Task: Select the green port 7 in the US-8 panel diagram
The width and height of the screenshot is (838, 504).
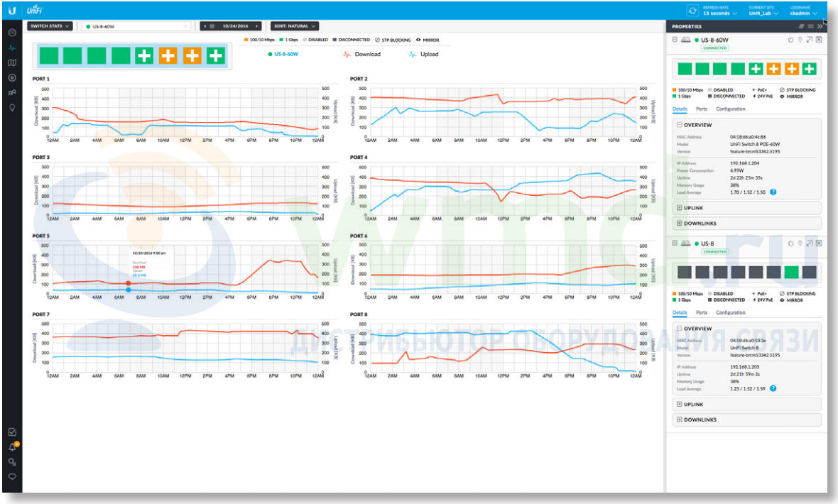Action: (x=792, y=272)
